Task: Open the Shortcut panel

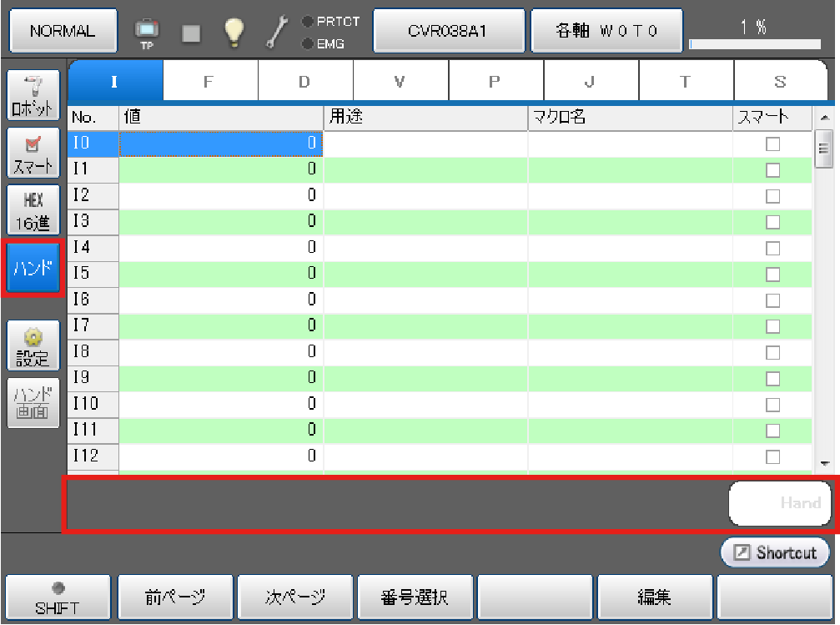Action: pyautogui.click(x=775, y=552)
